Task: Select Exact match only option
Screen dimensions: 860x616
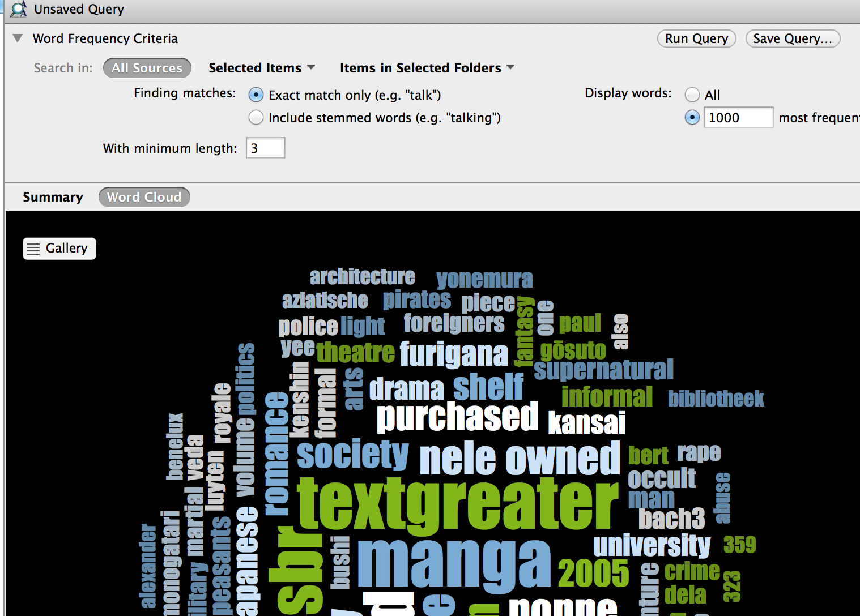Action: (x=256, y=95)
